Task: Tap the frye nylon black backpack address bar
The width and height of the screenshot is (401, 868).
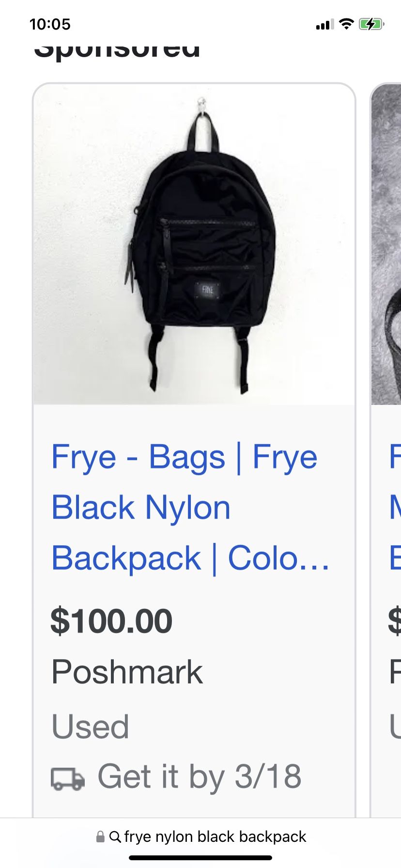Action: 200,837
